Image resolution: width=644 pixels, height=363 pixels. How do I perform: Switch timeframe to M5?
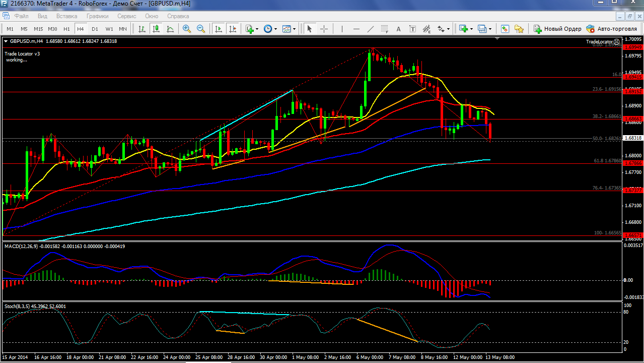coord(24,29)
